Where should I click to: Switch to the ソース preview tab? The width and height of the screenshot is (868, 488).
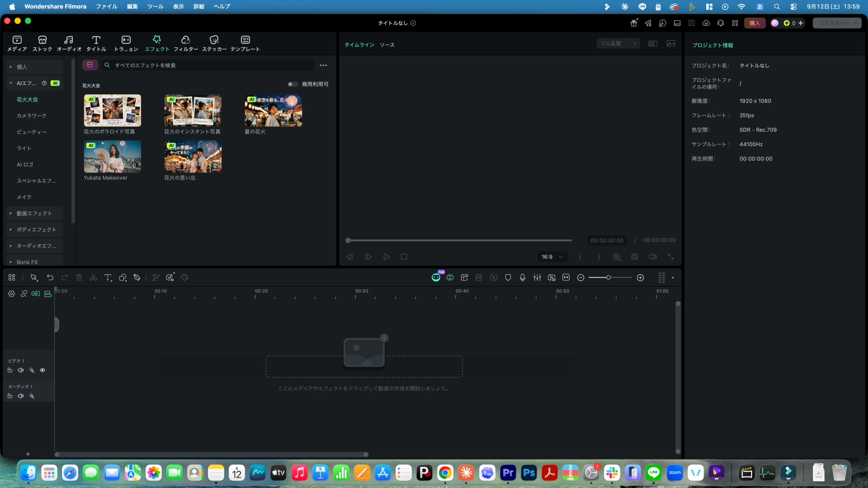point(387,45)
